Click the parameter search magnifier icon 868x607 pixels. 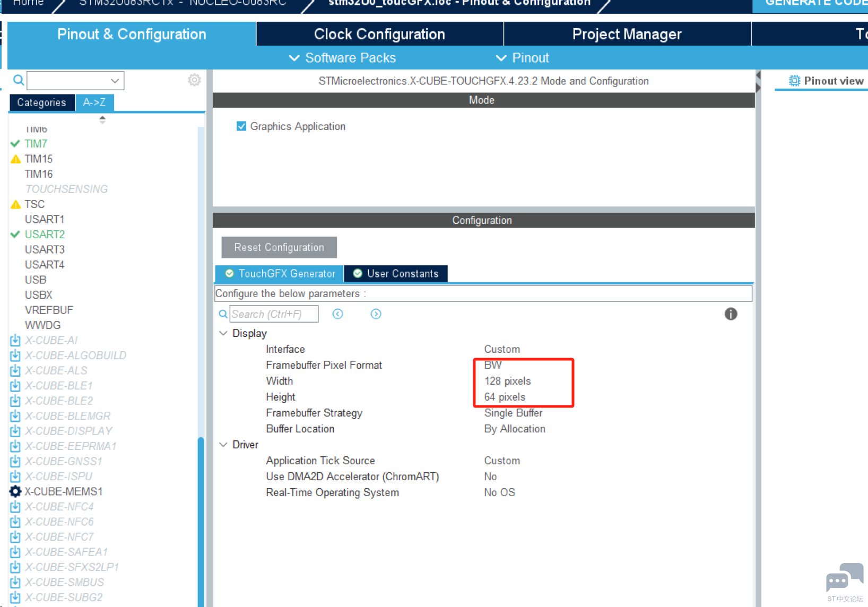click(223, 314)
